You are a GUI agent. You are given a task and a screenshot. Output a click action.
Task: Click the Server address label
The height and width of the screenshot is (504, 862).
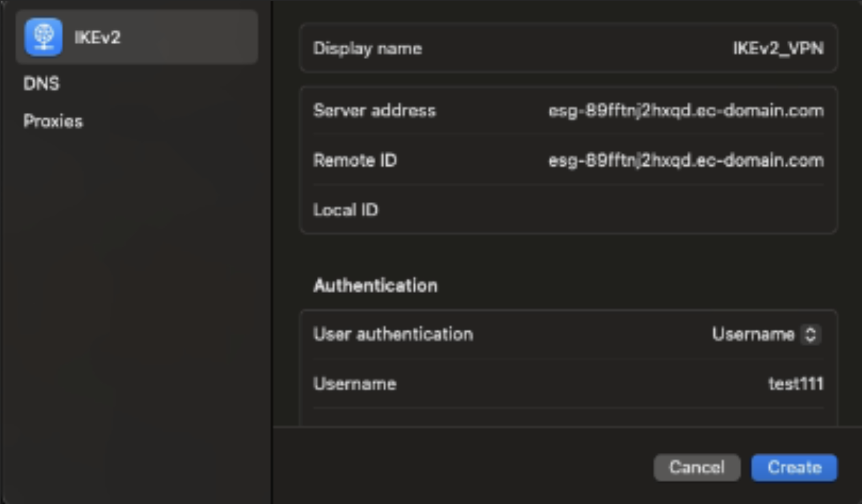tap(374, 111)
